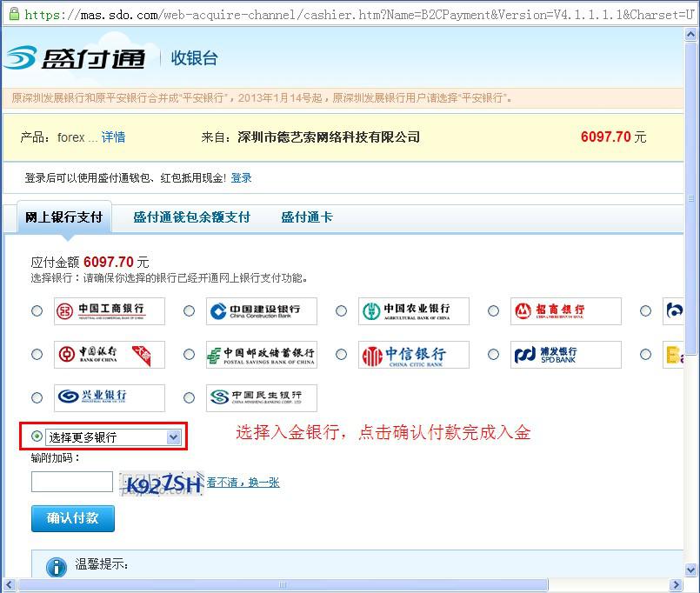Click the SPD Bank logo
Screen dimensions: 700x593
pos(566,355)
